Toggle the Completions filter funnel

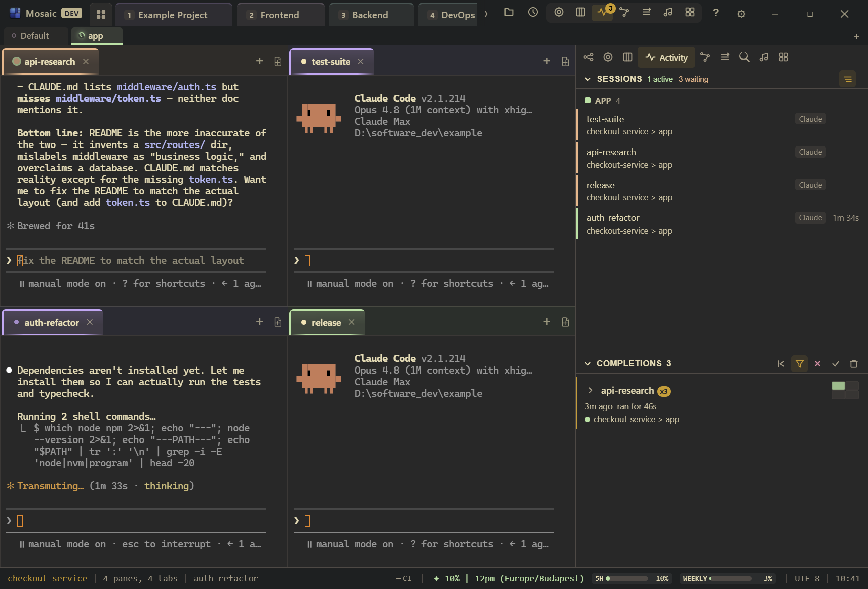799,364
